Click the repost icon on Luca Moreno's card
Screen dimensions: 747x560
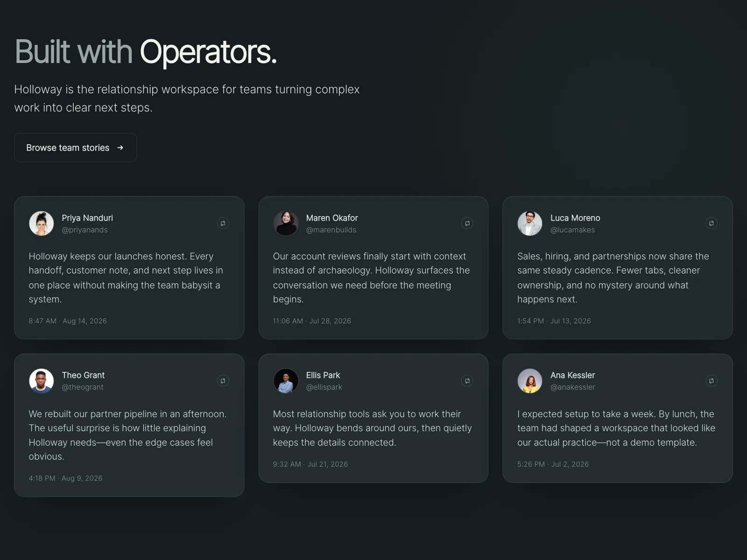[x=712, y=224]
